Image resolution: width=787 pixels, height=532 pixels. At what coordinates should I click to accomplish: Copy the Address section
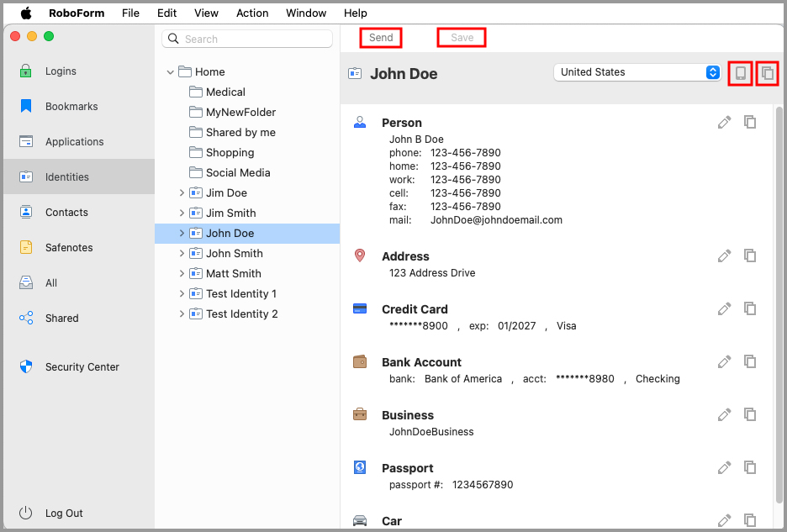click(750, 256)
